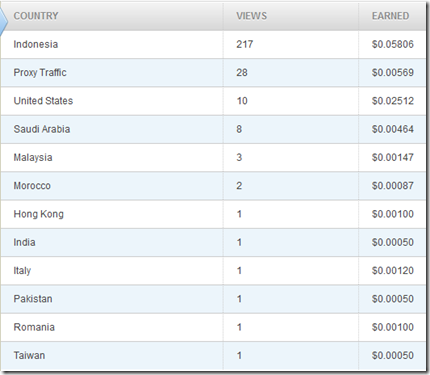430x375 pixels.
Task: Click Romania's earned amount
Action: [393, 327]
